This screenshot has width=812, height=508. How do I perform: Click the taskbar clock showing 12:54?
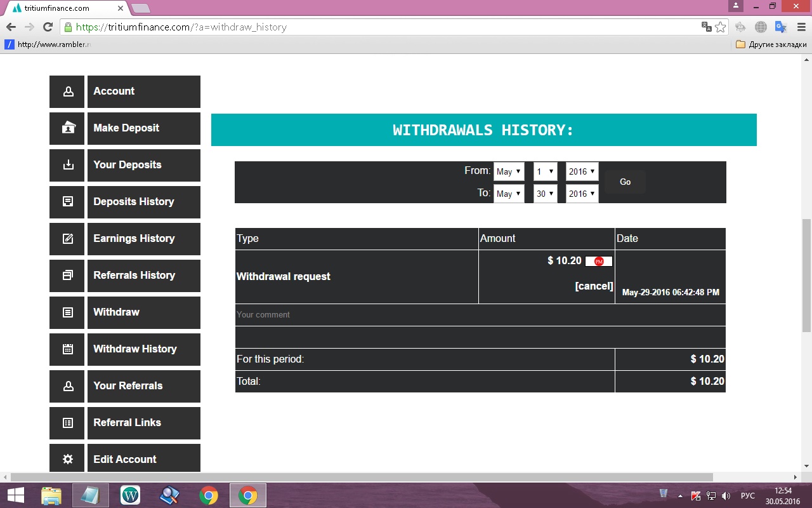click(x=783, y=495)
